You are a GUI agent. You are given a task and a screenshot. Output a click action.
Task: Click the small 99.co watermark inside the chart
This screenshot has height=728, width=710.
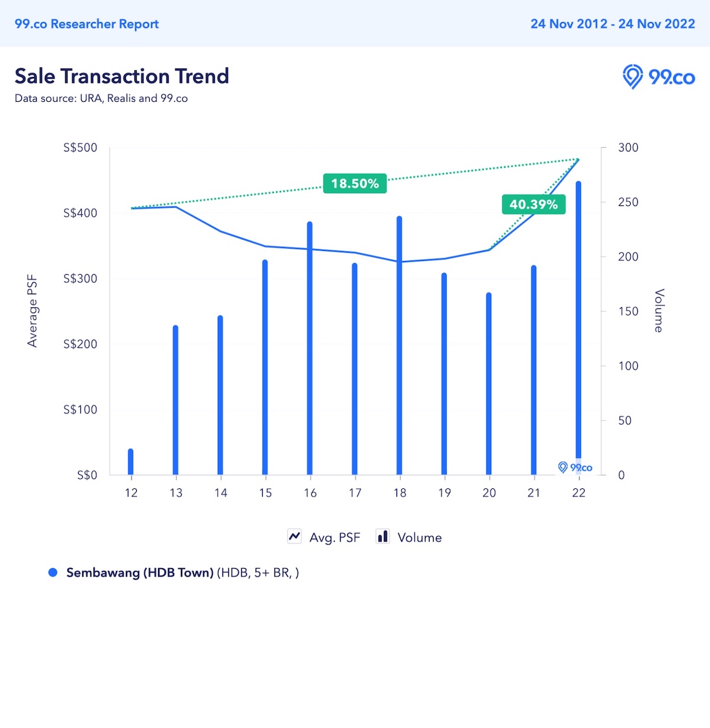click(x=575, y=468)
